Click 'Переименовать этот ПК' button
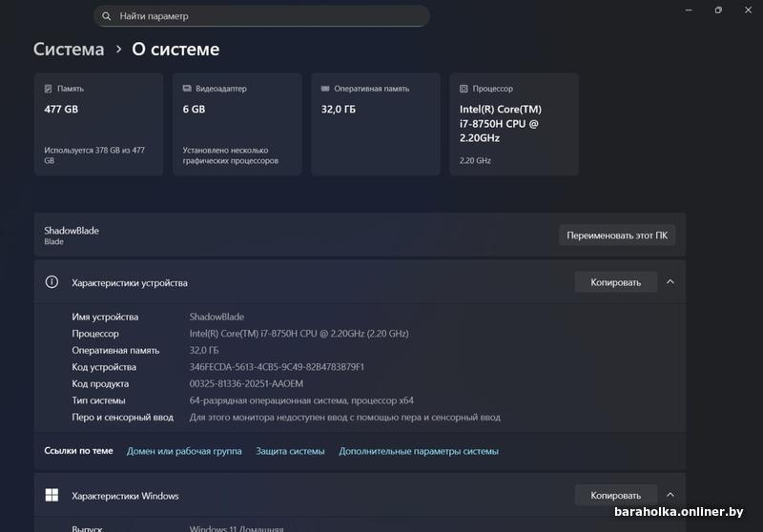The width and height of the screenshot is (763, 532). click(617, 235)
